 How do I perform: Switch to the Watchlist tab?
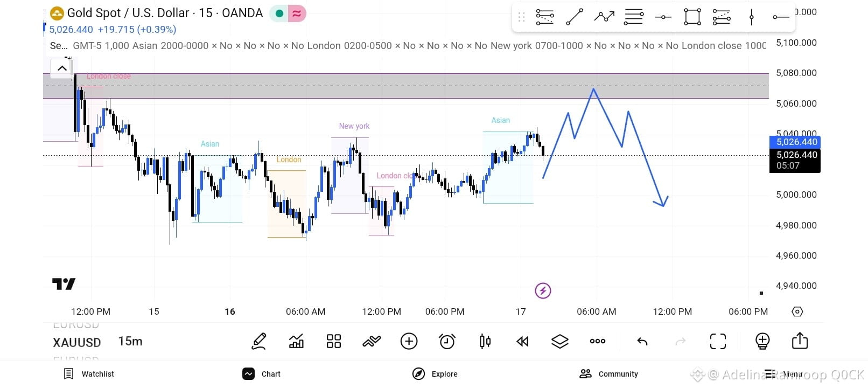89,374
